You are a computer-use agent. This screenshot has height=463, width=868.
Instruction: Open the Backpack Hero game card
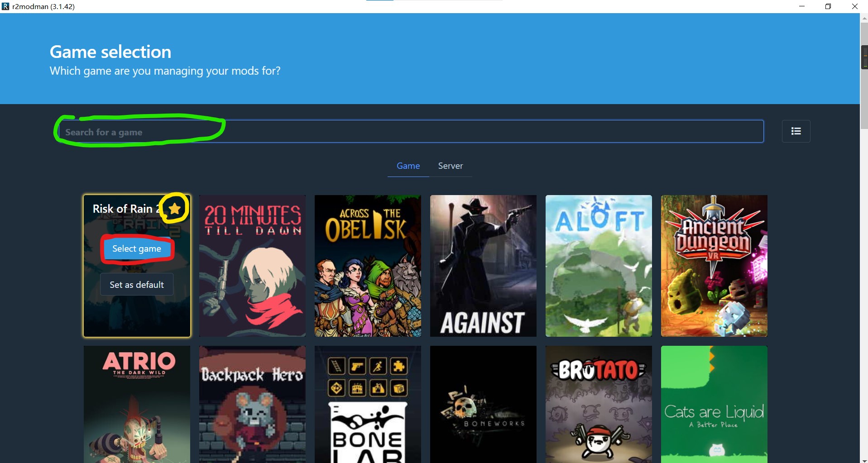(252, 405)
